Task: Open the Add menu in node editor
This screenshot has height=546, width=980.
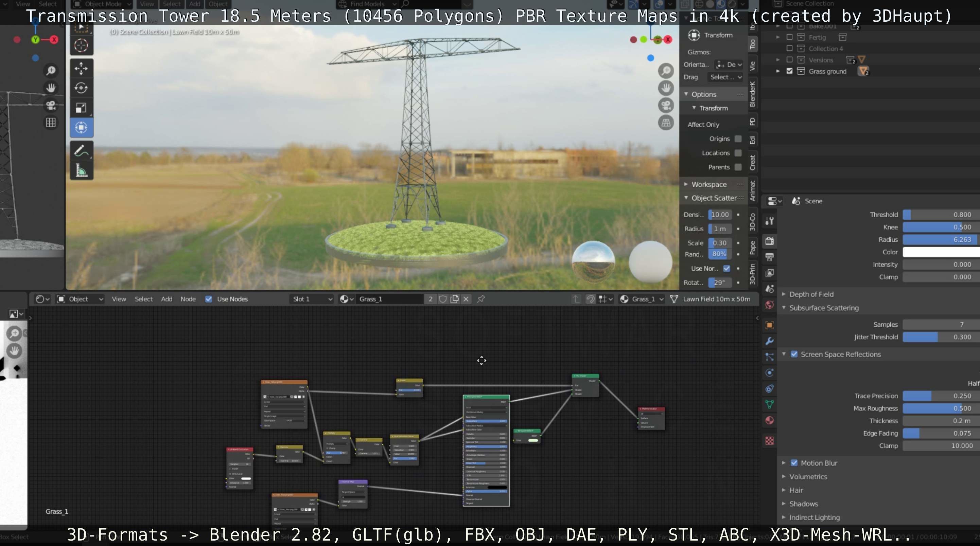Action: coord(166,299)
